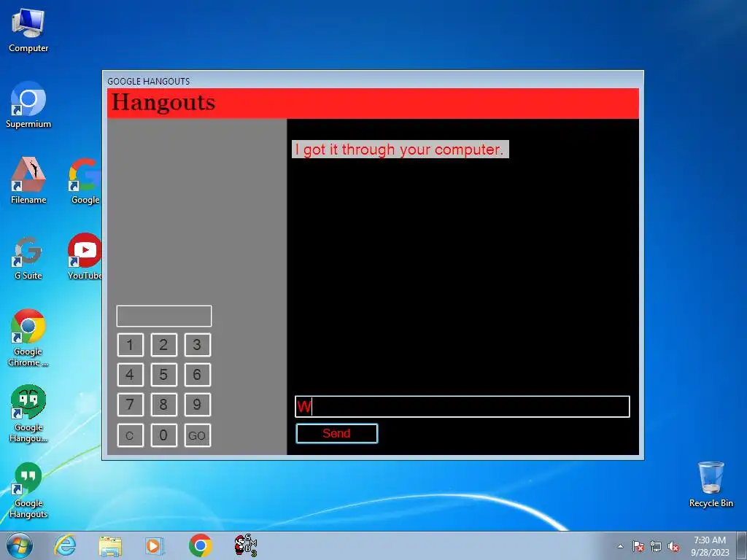Dial digit 4 on the keypad
The width and height of the screenshot is (747, 560).
[x=130, y=375]
